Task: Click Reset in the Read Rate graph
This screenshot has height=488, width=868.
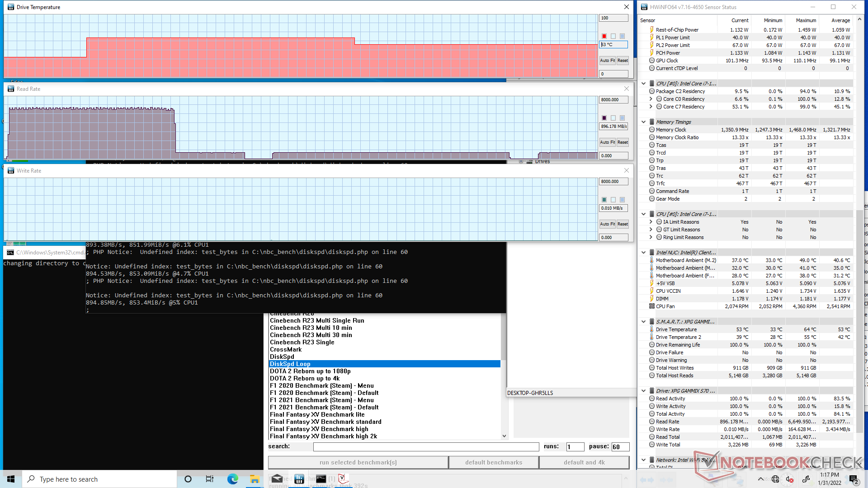Action: [623, 142]
